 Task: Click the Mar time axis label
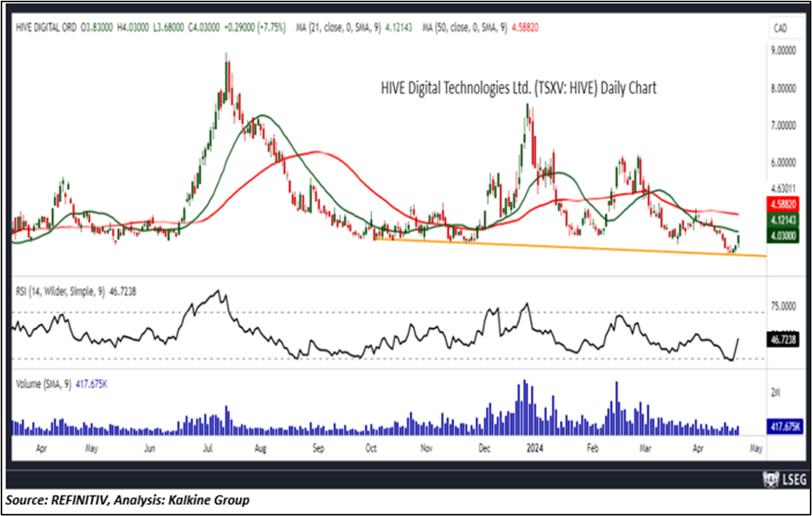pyautogui.click(x=645, y=448)
